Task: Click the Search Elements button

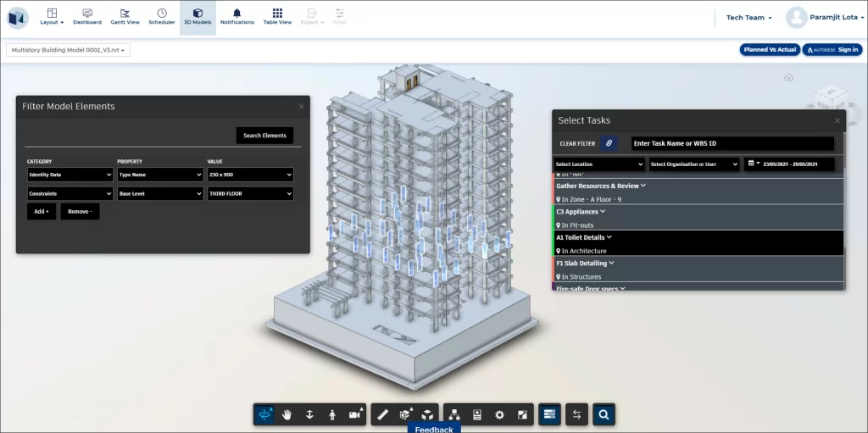Action: click(x=264, y=136)
